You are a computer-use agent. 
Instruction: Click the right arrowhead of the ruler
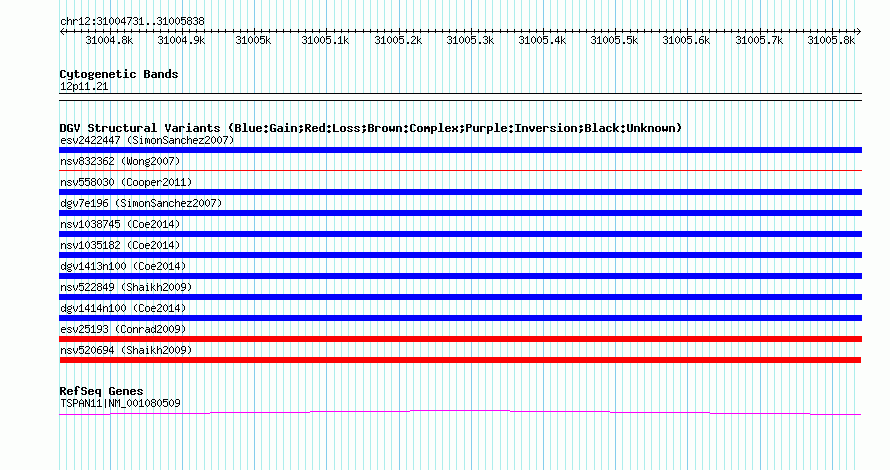click(x=859, y=32)
